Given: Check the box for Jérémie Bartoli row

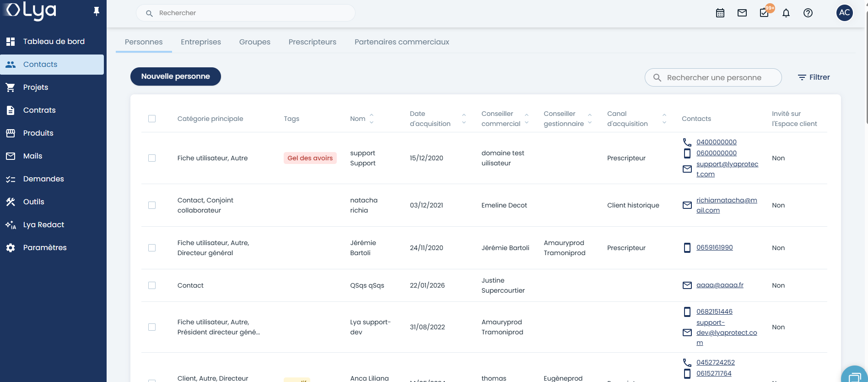Looking at the screenshot, I should coord(152,248).
